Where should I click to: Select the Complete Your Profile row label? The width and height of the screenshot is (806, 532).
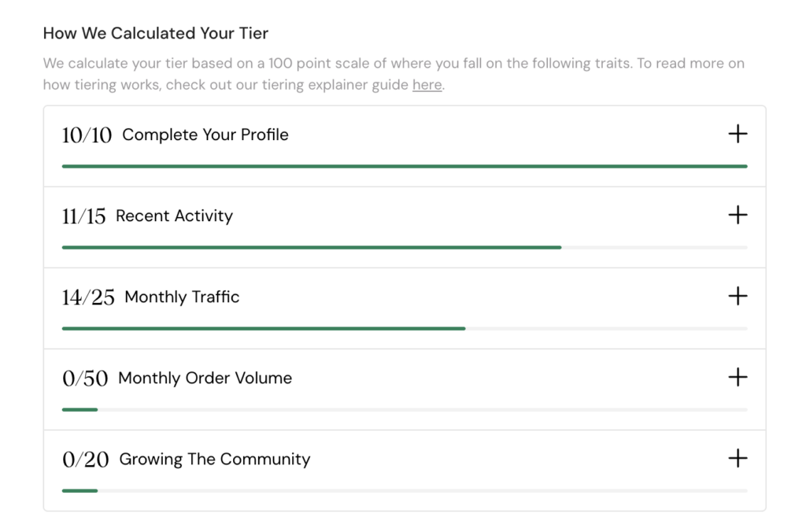tap(205, 135)
